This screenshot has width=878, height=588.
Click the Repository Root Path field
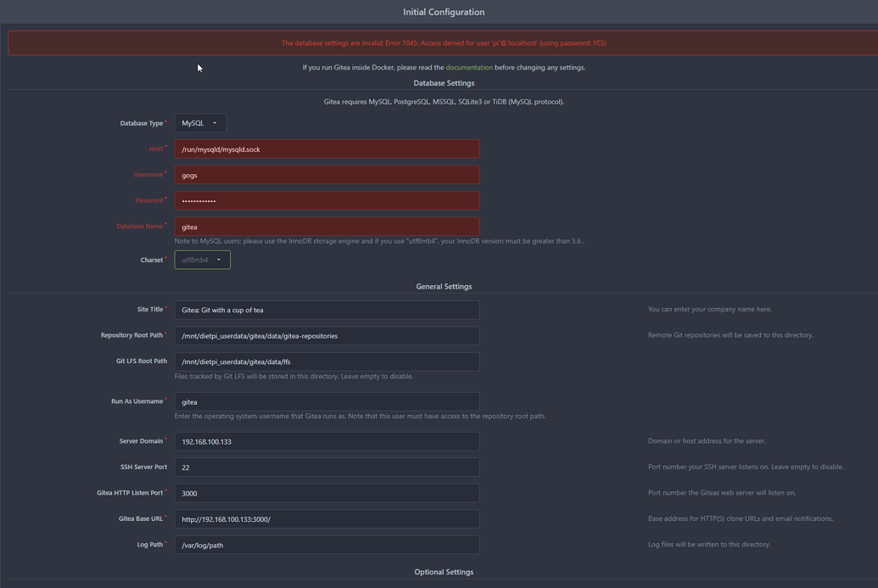pyautogui.click(x=327, y=336)
